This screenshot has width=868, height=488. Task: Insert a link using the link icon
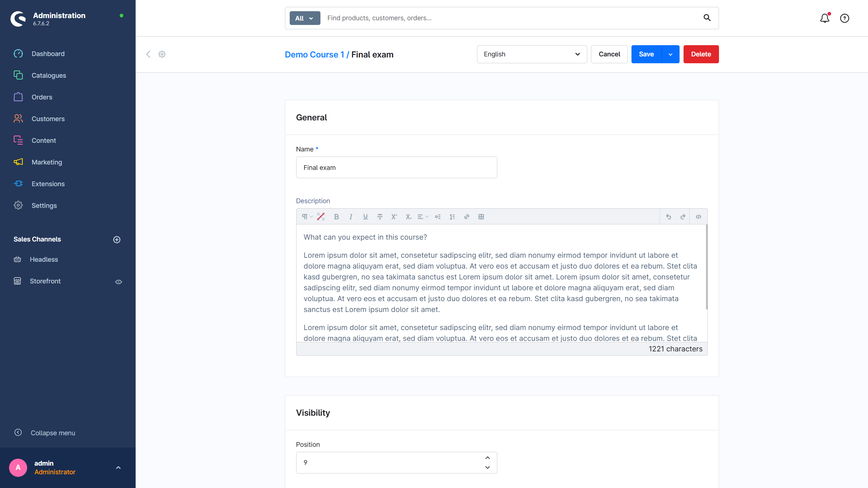(x=467, y=217)
